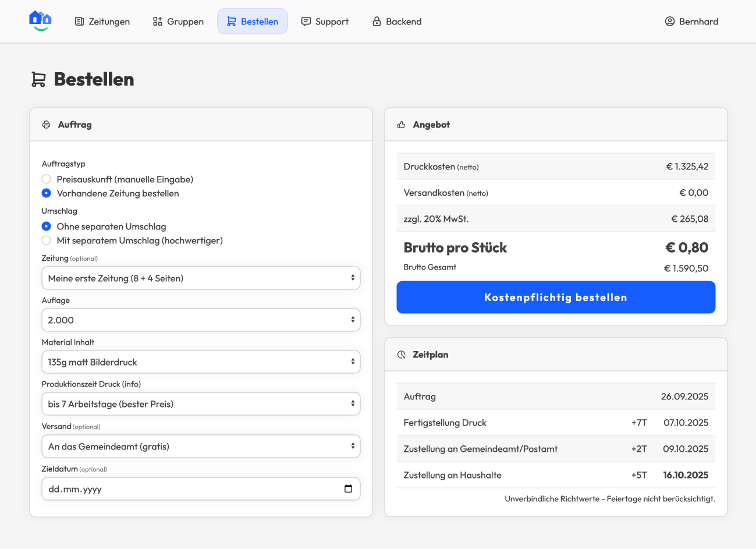Click into the Zieldatum date field
Screen dimensions: 756x549
point(175,489)
